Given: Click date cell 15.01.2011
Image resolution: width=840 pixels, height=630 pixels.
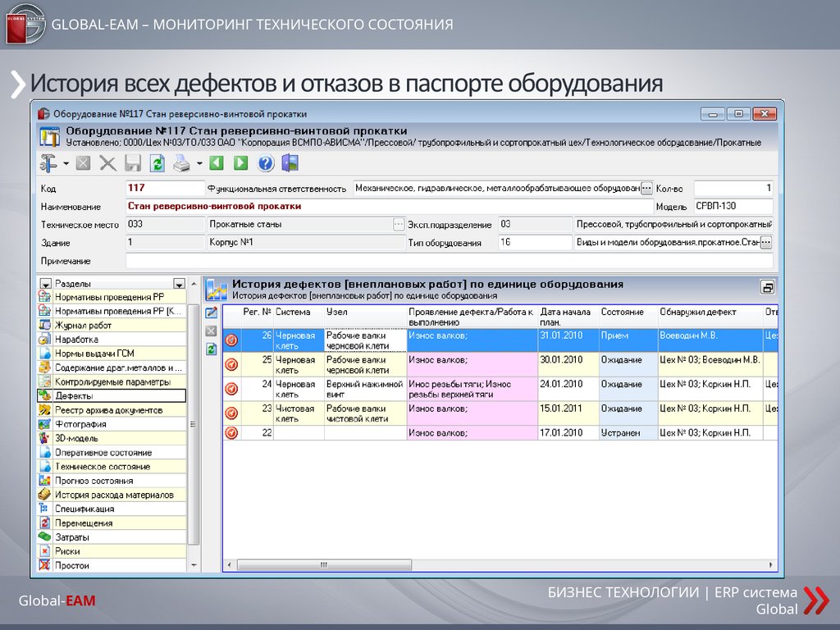Looking at the screenshot, I should tap(568, 413).
